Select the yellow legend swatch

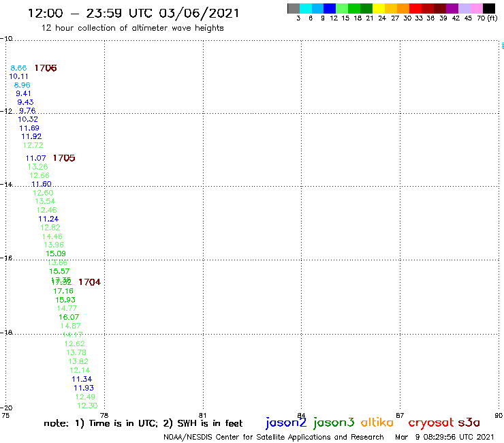(379, 8)
